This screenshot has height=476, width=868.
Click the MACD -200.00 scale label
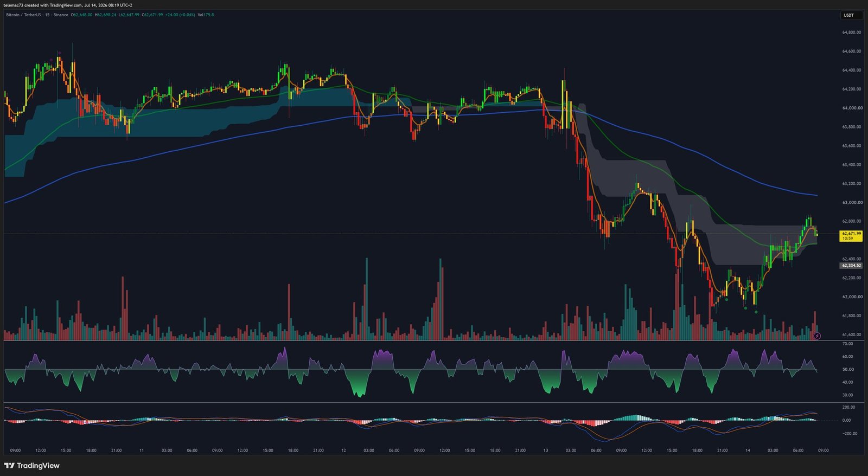(x=849, y=434)
